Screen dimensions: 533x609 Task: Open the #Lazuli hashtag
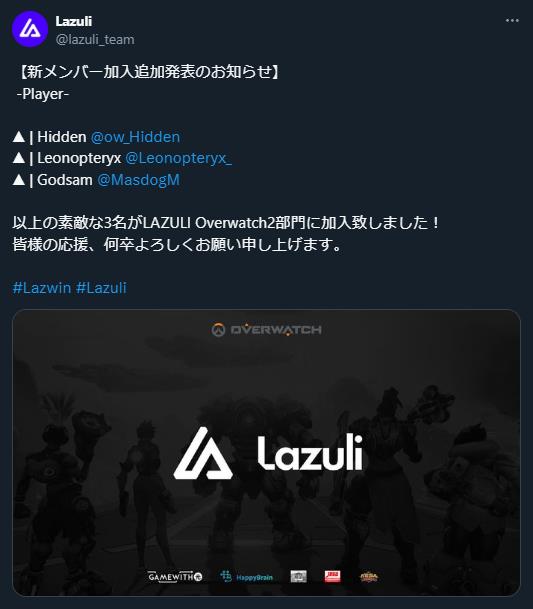coord(101,288)
